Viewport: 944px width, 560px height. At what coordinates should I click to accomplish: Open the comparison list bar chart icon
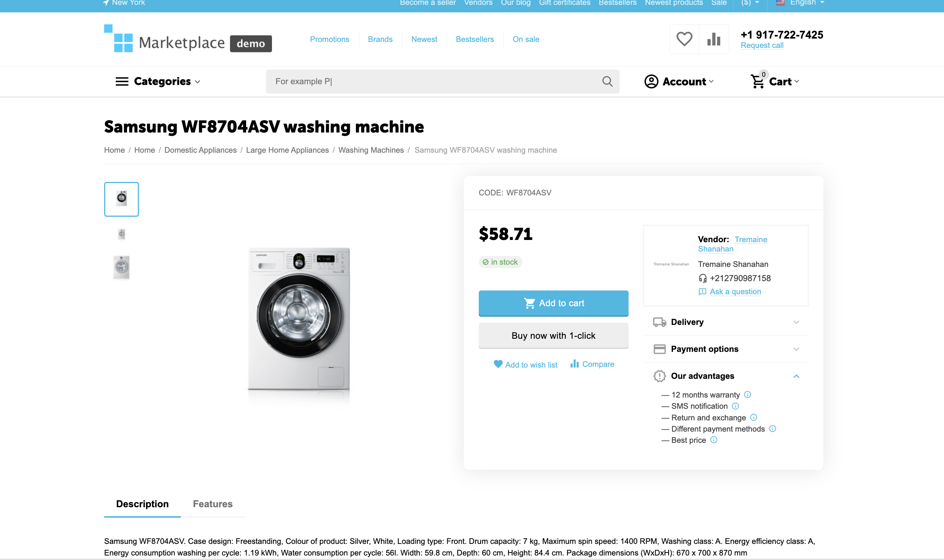point(714,39)
